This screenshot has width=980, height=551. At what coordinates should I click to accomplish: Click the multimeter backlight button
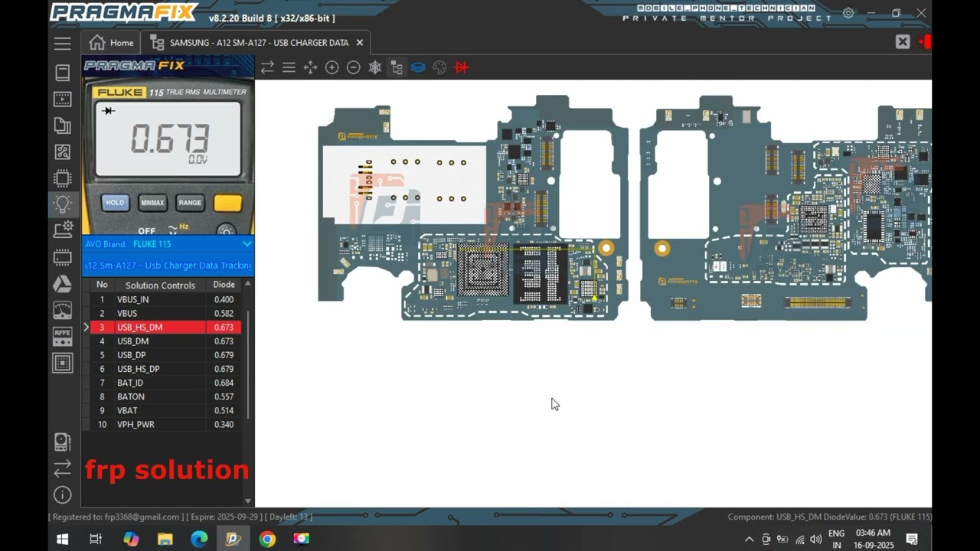(x=226, y=230)
